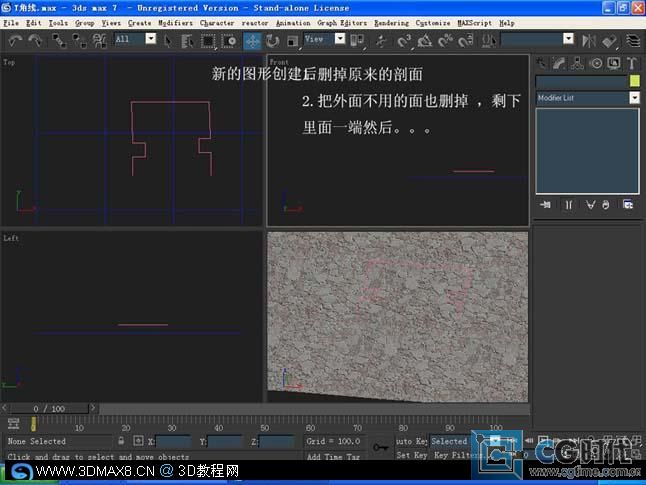Open the MAXScript menu

(474, 23)
